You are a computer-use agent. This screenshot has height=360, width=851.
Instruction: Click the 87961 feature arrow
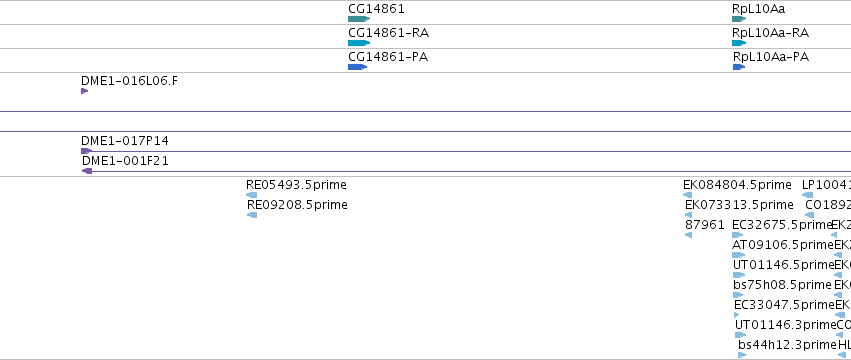click(689, 235)
